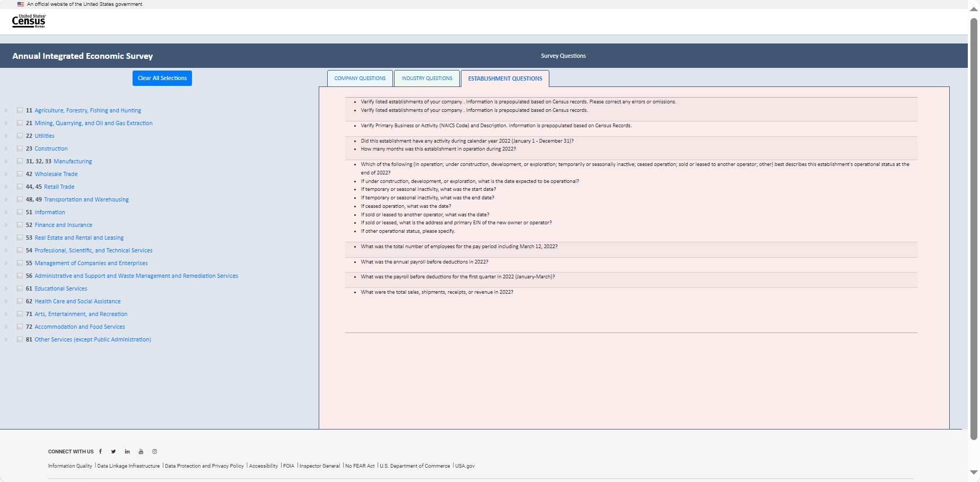The width and height of the screenshot is (980, 482).
Task: Switch to the Industry Questions tab
Action: (427, 78)
